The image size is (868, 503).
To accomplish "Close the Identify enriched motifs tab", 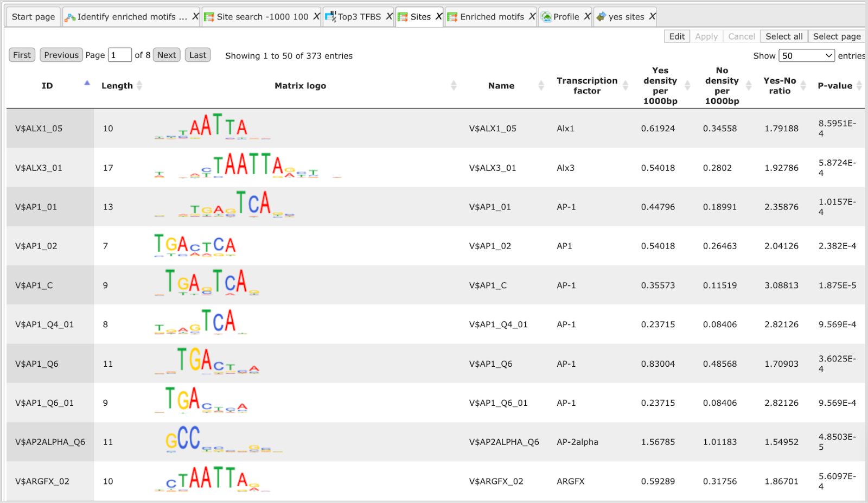I will click(x=195, y=17).
